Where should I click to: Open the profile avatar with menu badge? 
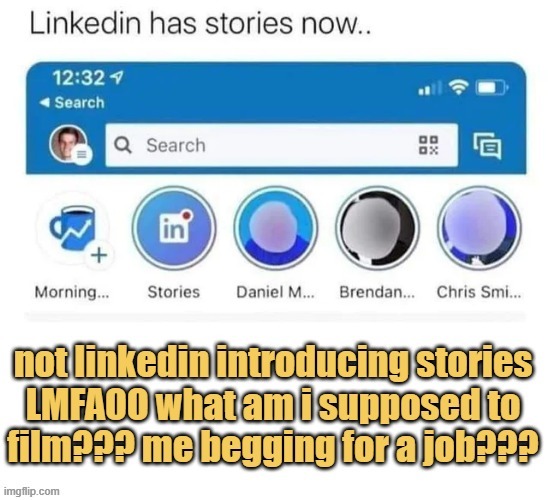click(70, 144)
